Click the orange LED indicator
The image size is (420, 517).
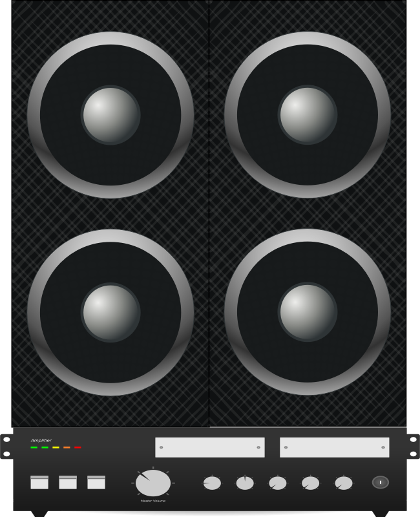[x=67, y=447]
